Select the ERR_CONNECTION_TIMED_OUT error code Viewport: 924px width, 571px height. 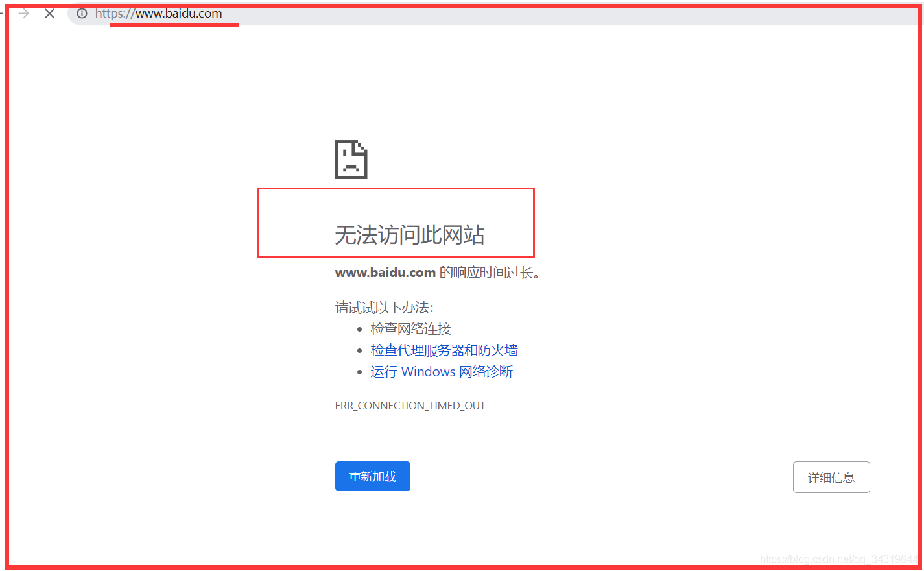(410, 406)
